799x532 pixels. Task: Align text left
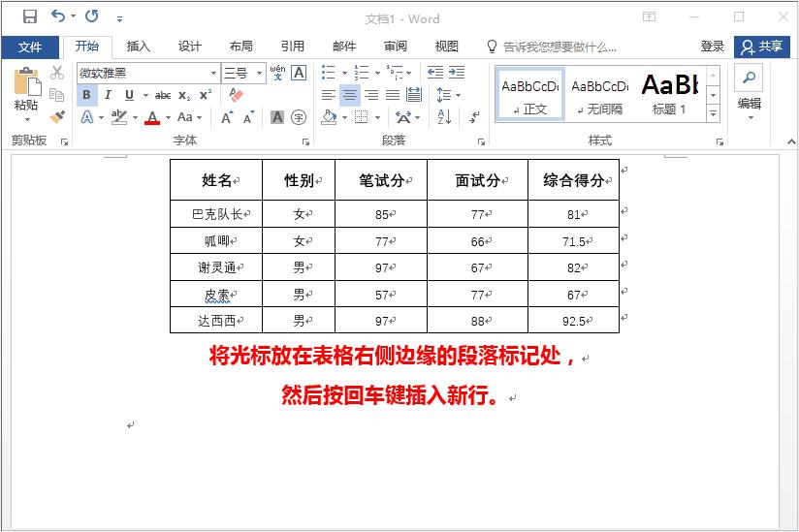coord(329,95)
